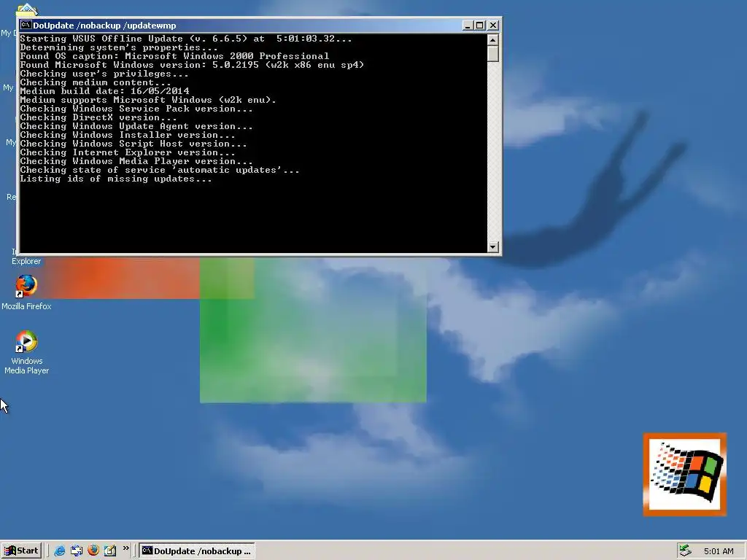Click the 'Starting WSUS Offline Update' line

[x=186, y=39]
